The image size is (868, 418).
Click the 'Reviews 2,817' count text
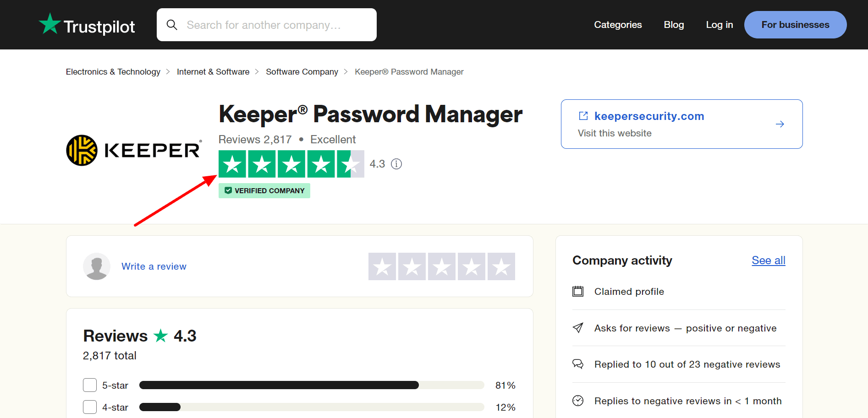255,140
